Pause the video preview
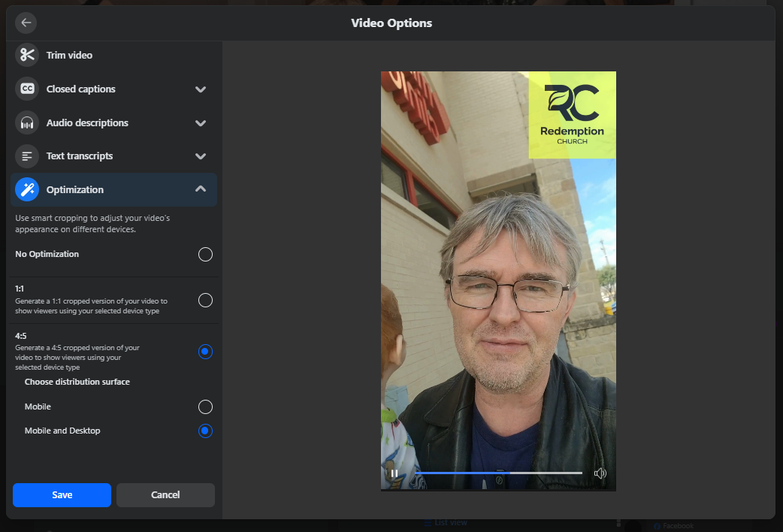783x532 pixels. coord(395,473)
